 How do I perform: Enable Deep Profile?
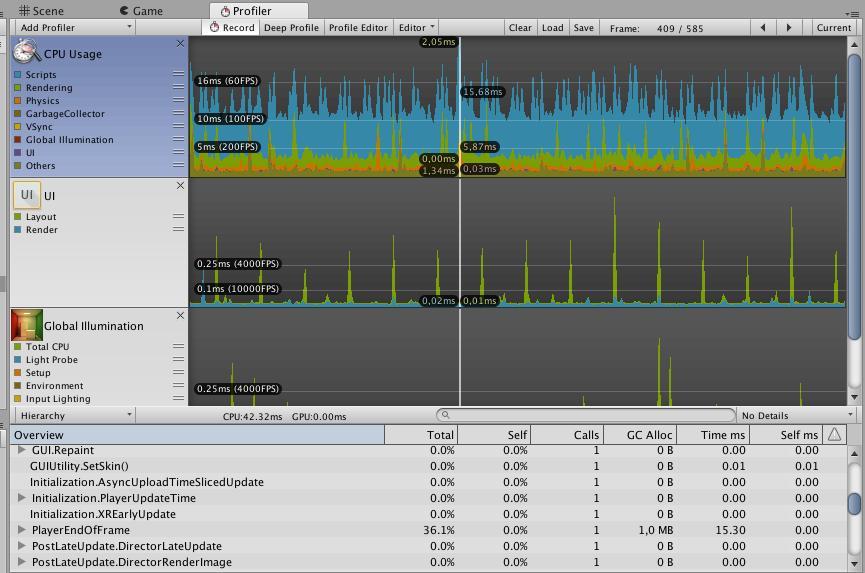[291, 28]
